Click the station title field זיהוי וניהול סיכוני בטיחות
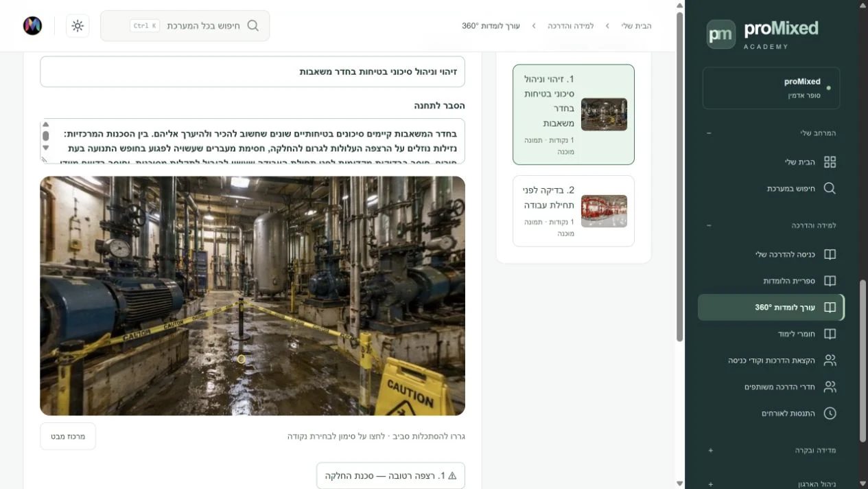 [x=253, y=71]
